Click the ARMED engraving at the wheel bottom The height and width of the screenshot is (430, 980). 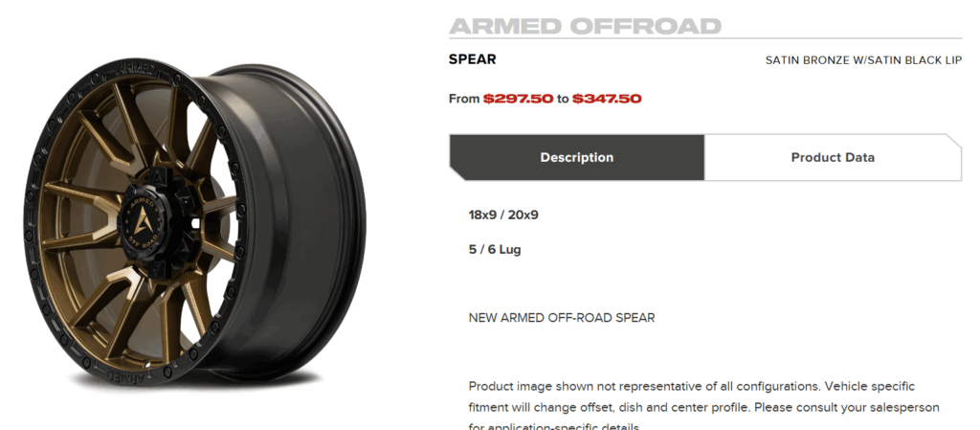click(x=132, y=377)
